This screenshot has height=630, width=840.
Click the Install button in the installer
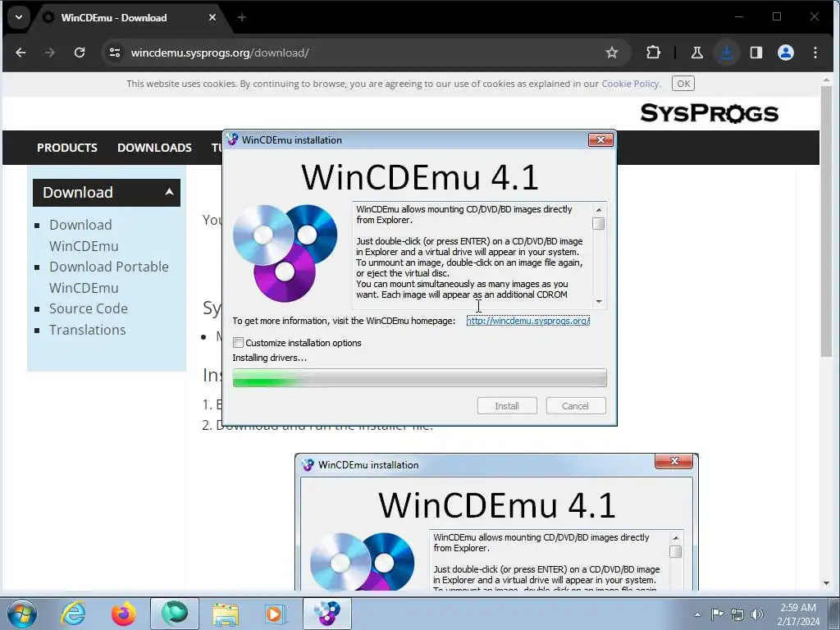(x=507, y=405)
